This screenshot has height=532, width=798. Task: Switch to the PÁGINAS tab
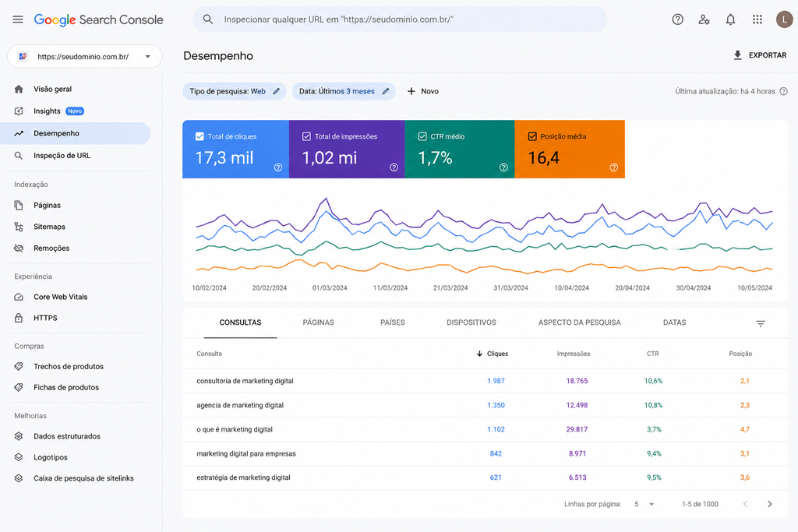318,322
